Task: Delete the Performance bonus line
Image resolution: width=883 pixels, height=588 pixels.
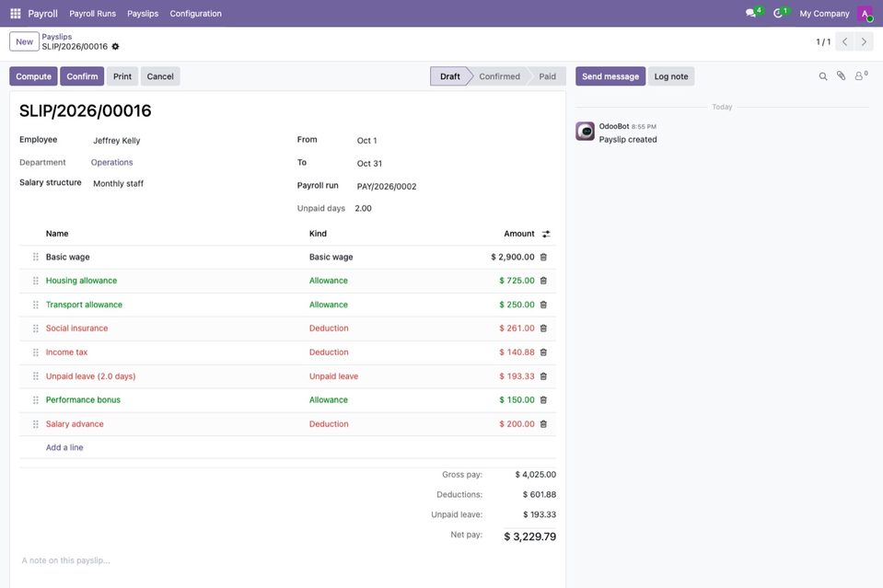Action: 543,400
